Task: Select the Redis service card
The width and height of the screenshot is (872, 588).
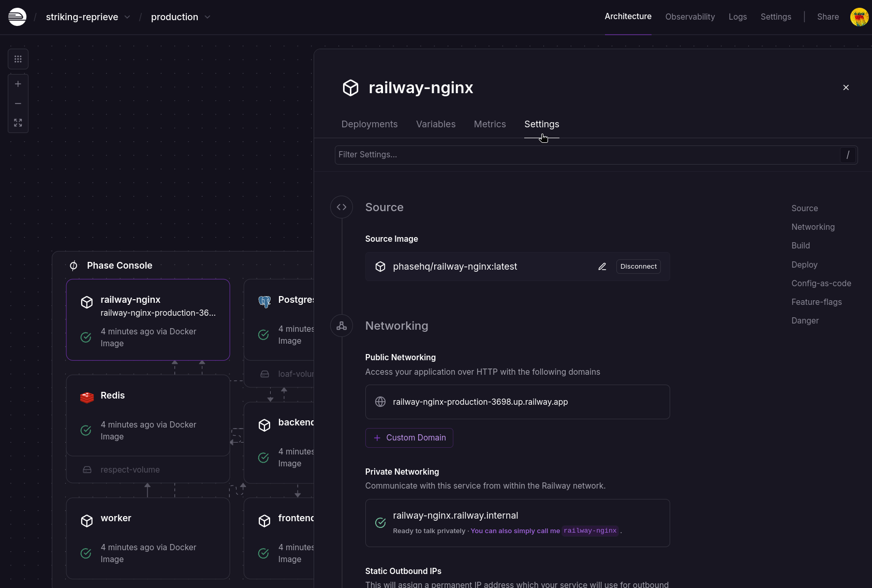Action: (x=147, y=415)
